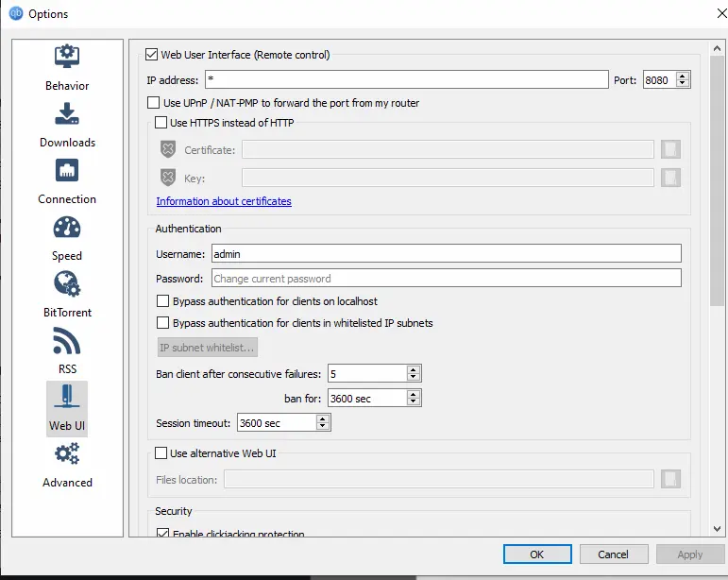
Task: Click the Username input field
Action: click(x=445, y=253)
